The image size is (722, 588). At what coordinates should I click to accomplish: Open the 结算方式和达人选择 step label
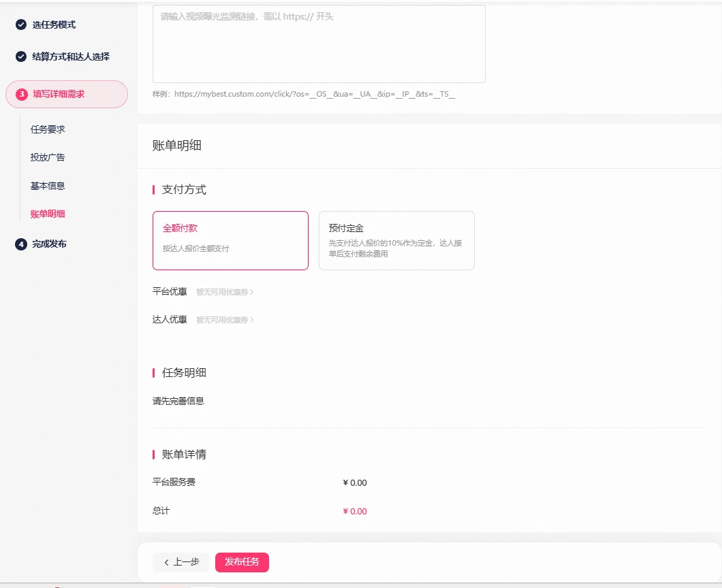[x=71, y=57]
